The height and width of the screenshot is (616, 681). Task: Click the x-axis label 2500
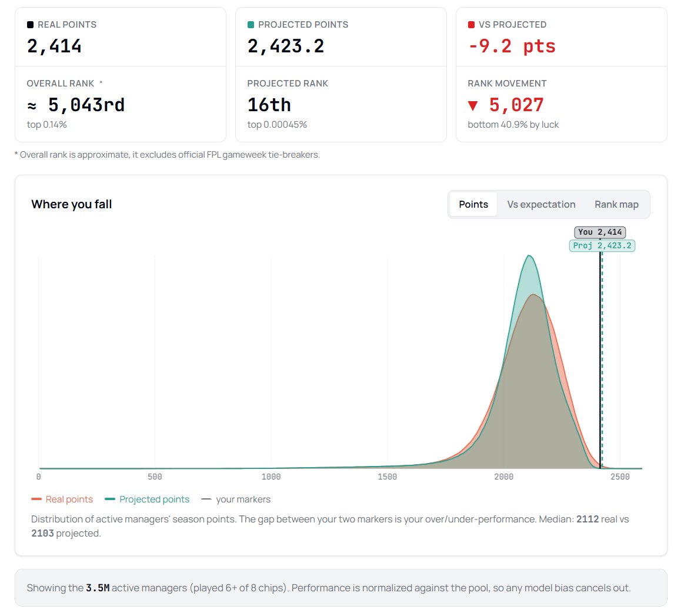tap(620, 477)
